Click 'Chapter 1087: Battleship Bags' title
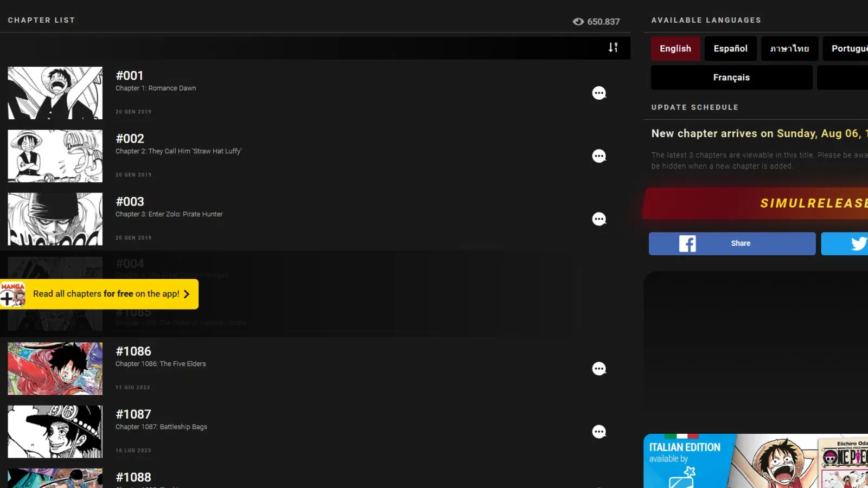868x488 pixels. tap(161, 427)
